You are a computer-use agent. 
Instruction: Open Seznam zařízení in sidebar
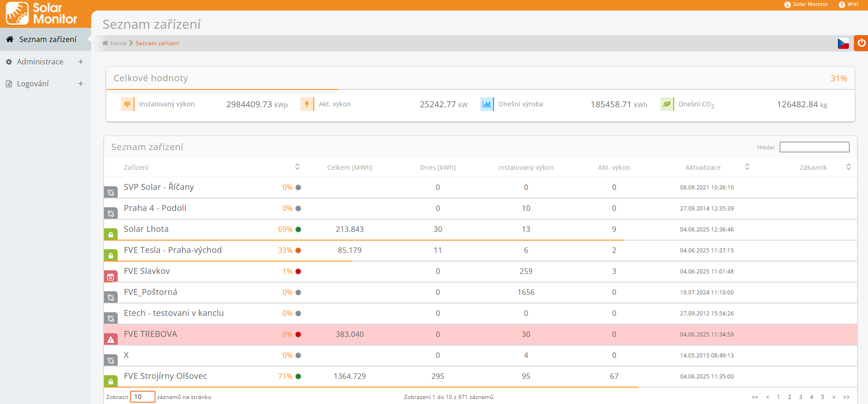pos(47,39)
